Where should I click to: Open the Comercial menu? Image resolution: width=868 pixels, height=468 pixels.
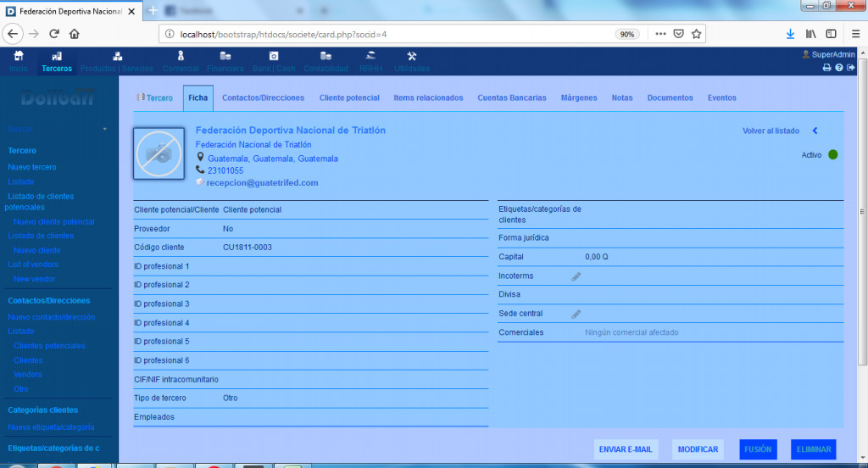181,62
